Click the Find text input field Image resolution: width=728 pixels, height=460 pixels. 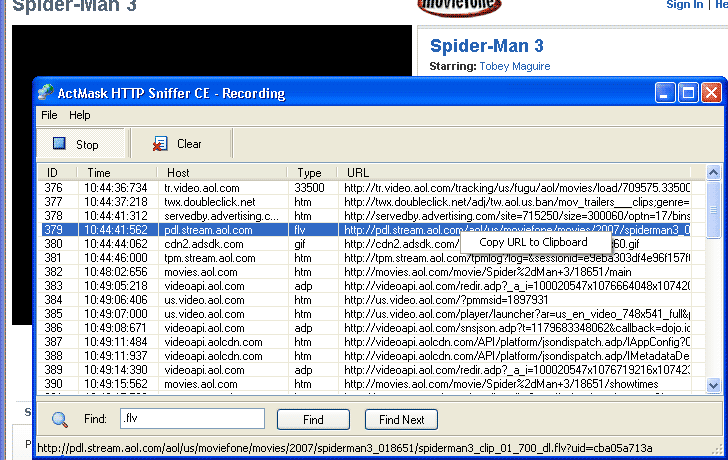pyautogui.click(x=191, y=419)
